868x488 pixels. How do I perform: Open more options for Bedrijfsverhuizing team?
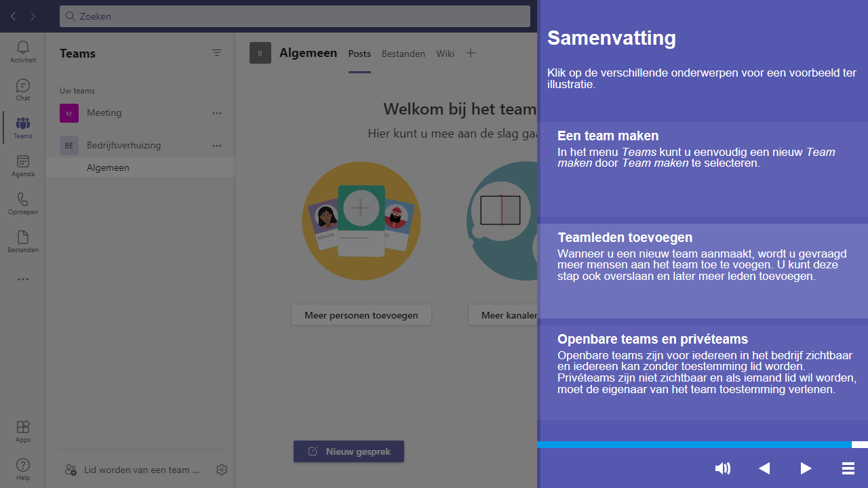point(217,146)
